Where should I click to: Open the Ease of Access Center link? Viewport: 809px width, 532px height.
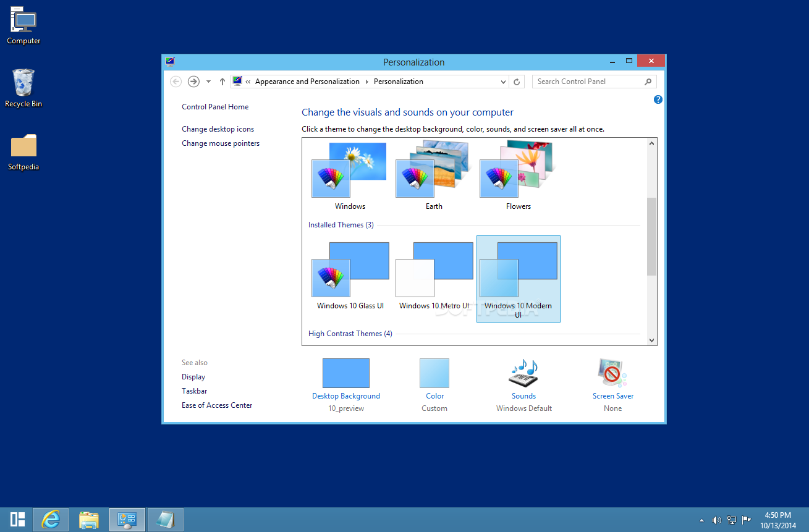click(216, 405)
